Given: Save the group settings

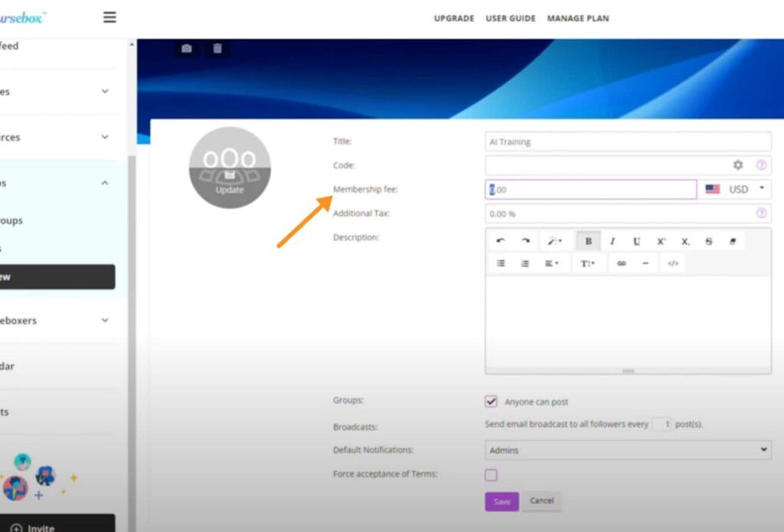Looking at the screenshot, I should [x=501, y=501].
